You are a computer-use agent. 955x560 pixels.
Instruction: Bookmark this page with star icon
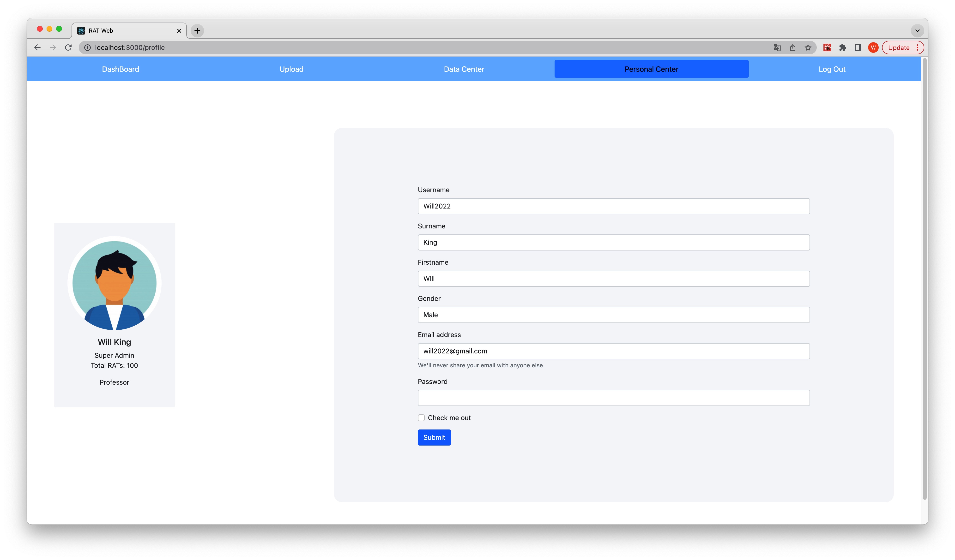808,47
